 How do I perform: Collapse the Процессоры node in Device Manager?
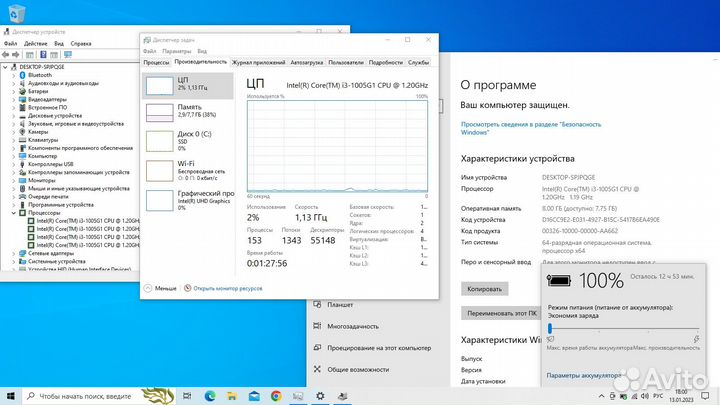pyautogui.click(x=14, y=213)
